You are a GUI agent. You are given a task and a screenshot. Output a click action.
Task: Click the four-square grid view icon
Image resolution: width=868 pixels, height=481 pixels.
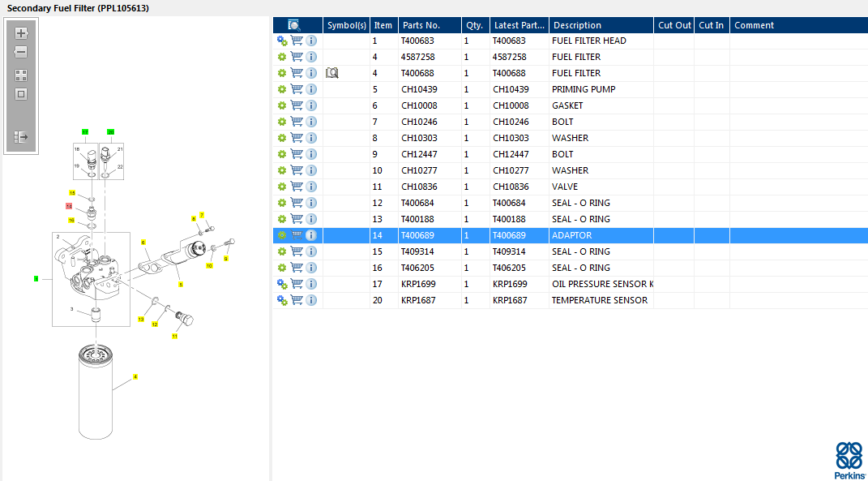[21, 75]
